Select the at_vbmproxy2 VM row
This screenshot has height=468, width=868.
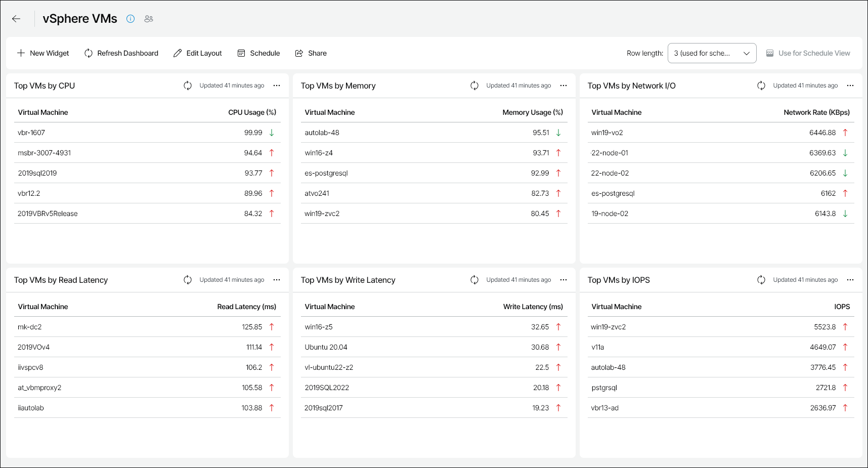click(147, 388)
